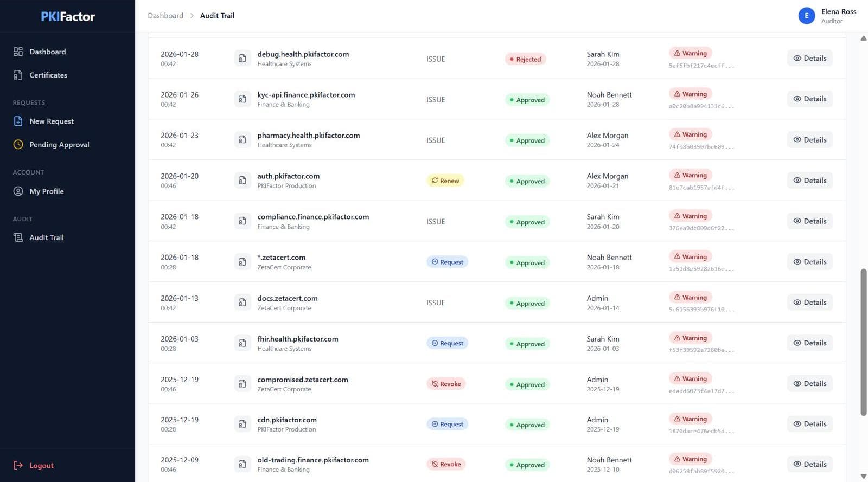868x482 pixels.
Task: Select the Certificates badge icon in sidebar
Action: point(18,75)
